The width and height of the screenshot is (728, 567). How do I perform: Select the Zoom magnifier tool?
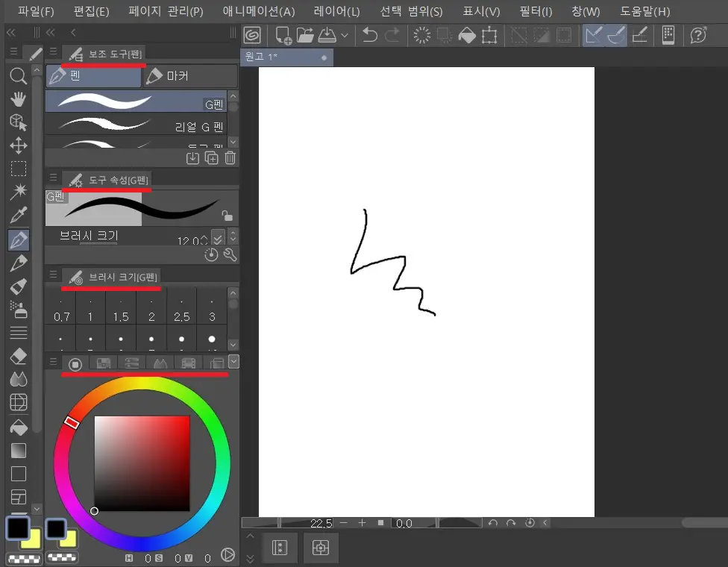click(x=18, y=75)
